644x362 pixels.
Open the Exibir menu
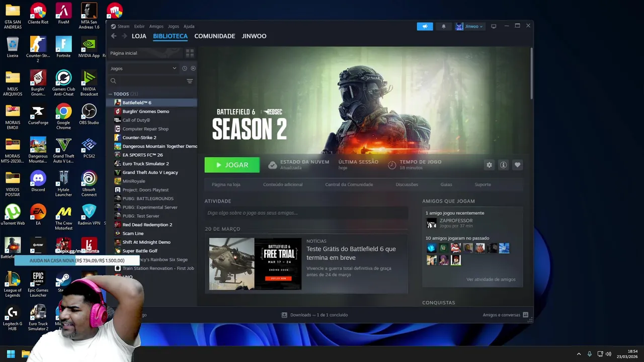[139, 26]
